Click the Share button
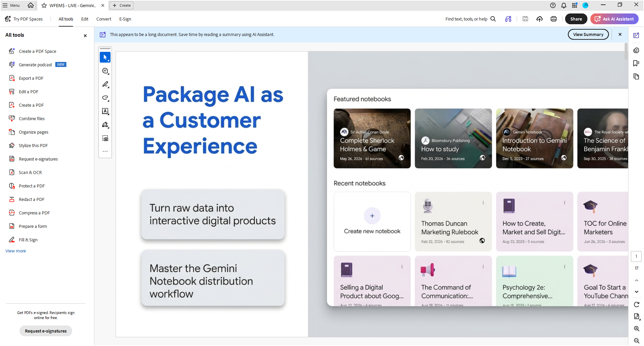This screenshot has height=346, width=644. tap(576, 19)
